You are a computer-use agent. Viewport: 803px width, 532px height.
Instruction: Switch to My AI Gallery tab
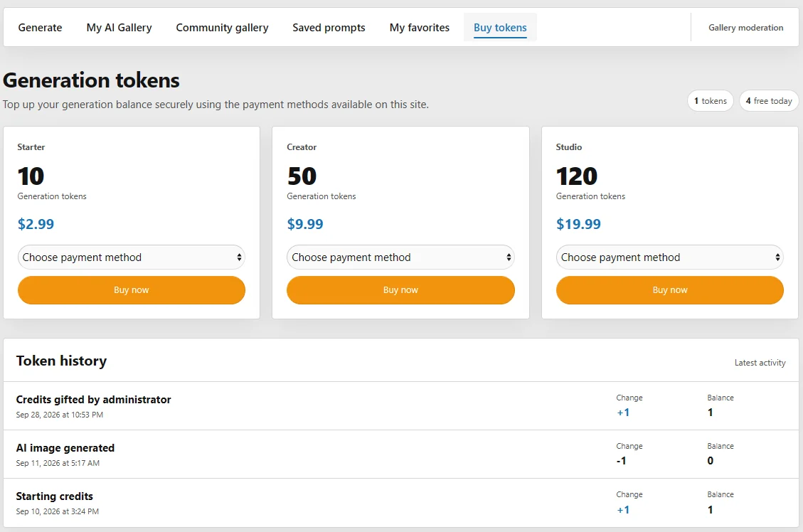pyautogui.click(x=119, y=28)
